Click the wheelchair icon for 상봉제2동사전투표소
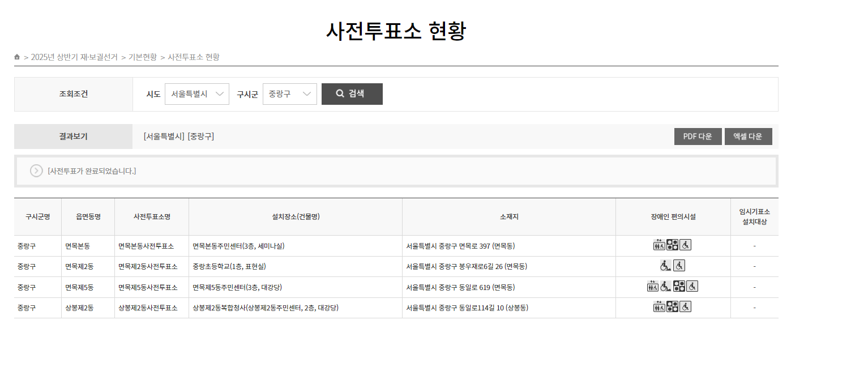Image resolution: width=868 pixels, height=375 pixels. pyautogui.click(x=685, y=307)
